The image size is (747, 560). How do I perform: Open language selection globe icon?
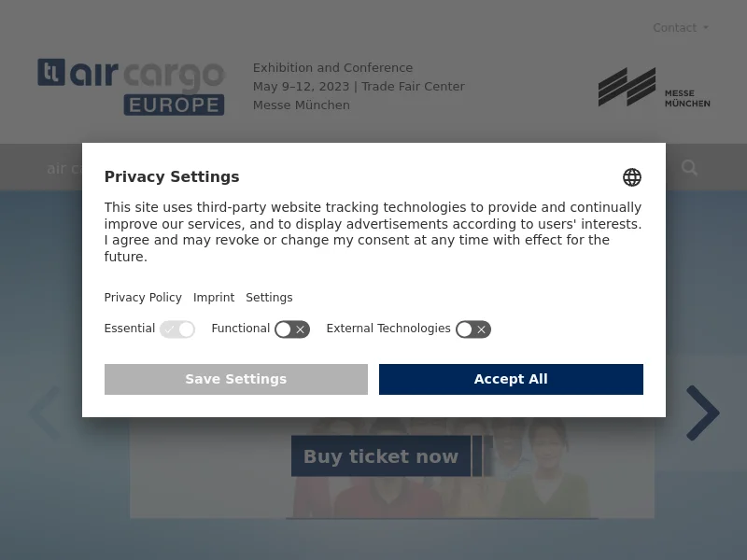coord(632,177)
